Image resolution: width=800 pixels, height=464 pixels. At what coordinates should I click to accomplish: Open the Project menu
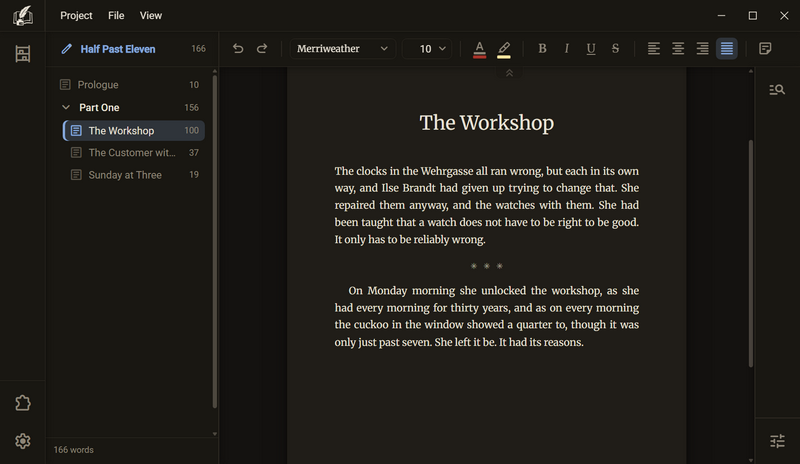[x=76, y=16]
